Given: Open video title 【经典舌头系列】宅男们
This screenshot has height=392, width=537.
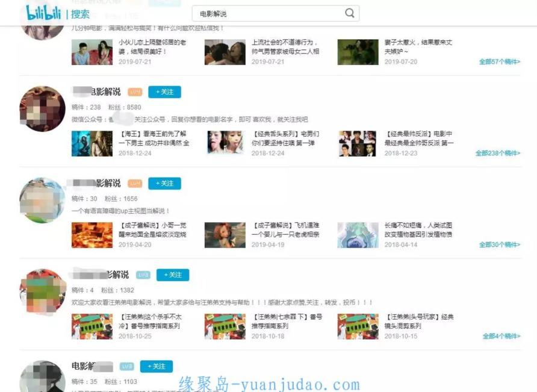Looking at the screenshot, I should click(285, 138).
